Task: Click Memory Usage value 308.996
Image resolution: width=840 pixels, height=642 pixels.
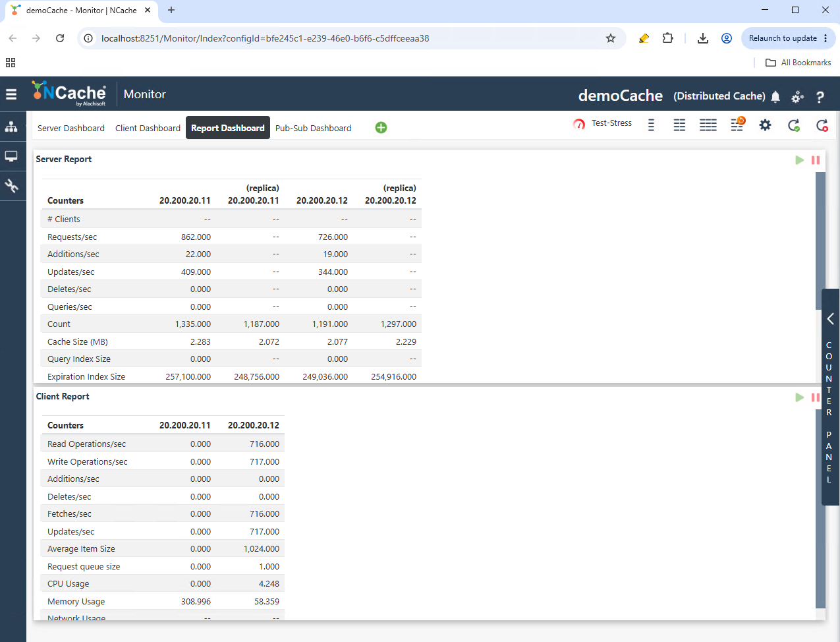Action: point(196,602)
